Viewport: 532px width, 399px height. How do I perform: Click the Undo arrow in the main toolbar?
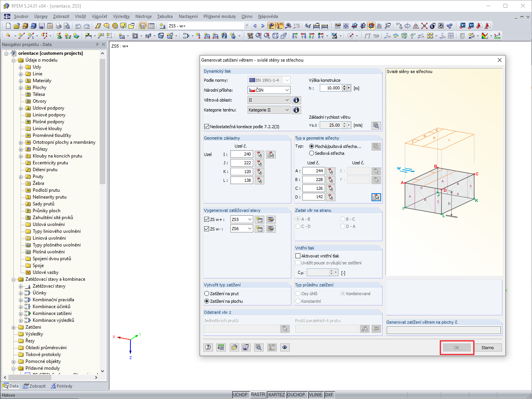[x=78, y=26]
